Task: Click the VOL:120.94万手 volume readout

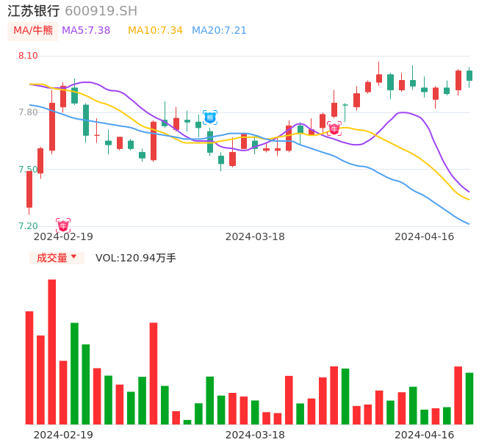Action: point(136,258)
